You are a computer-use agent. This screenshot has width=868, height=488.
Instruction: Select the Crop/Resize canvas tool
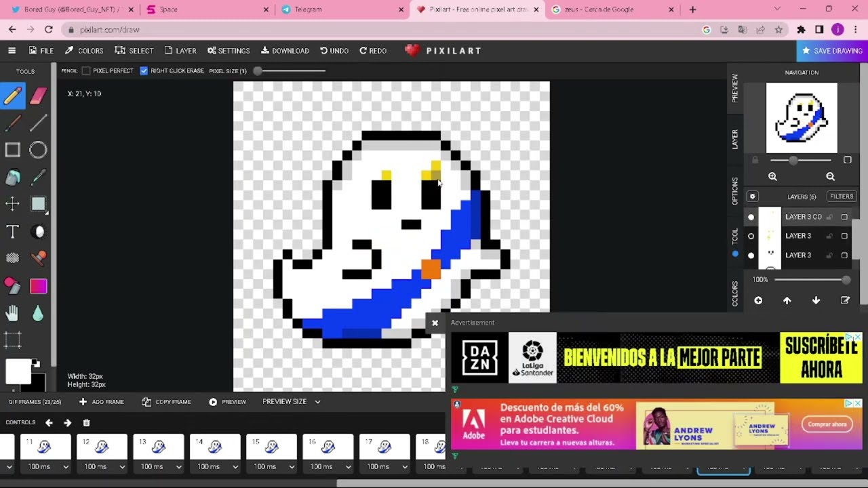pyautogui.click(x=13, y=340)
